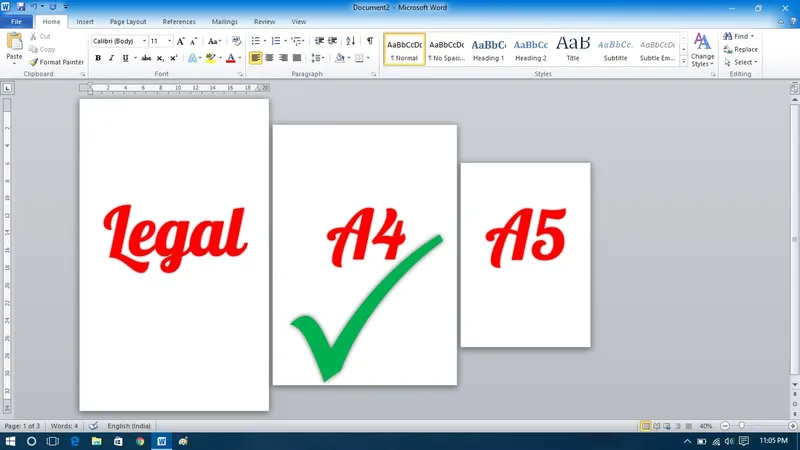Click the spelling check status icon

point(93,426)
